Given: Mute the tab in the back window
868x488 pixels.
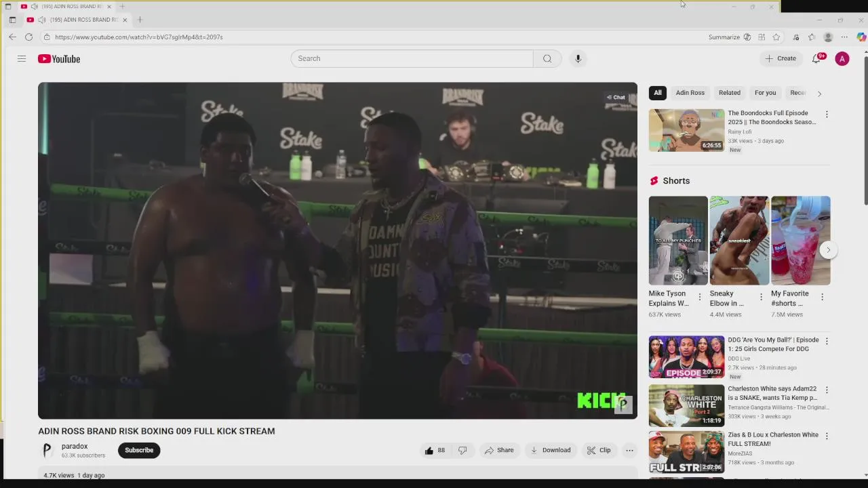Looking at the screenshot, I should pyautogui.click(x=34, y=6).
